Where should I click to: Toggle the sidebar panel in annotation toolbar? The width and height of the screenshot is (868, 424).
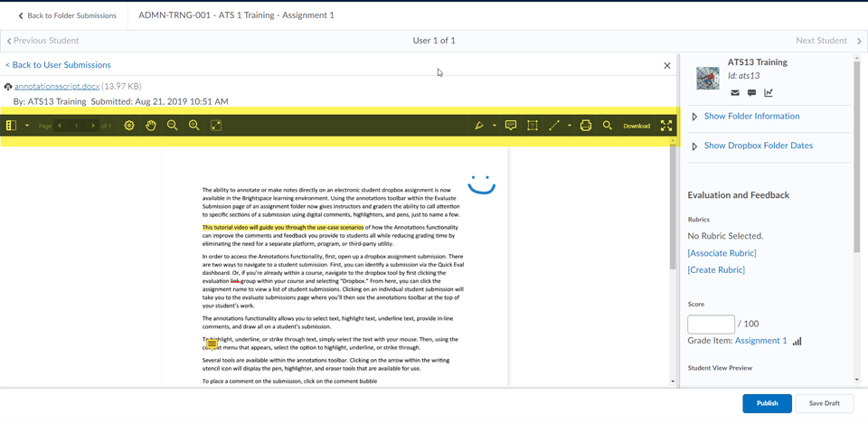pos(12,126)
